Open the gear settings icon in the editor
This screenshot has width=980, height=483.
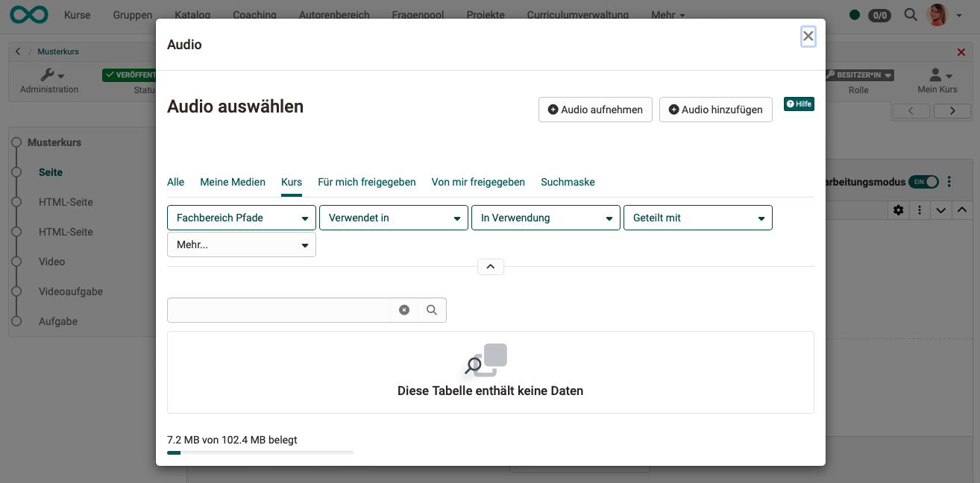pyautogui.click(x=898, y=210)
